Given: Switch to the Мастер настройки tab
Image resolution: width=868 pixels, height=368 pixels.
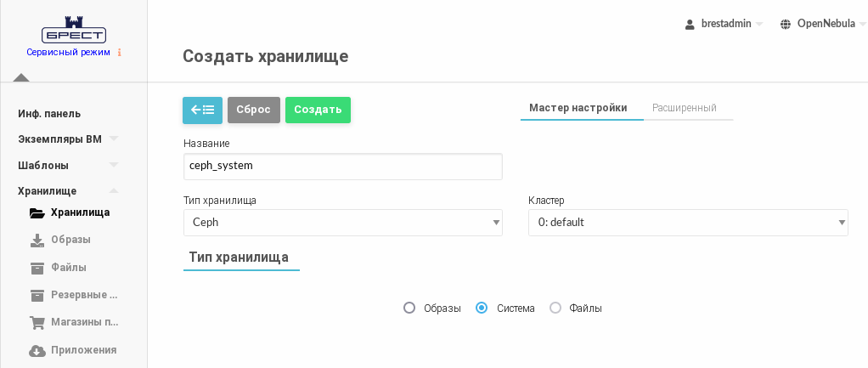Looking at the screenshot, I should click(x=578, y=108).
